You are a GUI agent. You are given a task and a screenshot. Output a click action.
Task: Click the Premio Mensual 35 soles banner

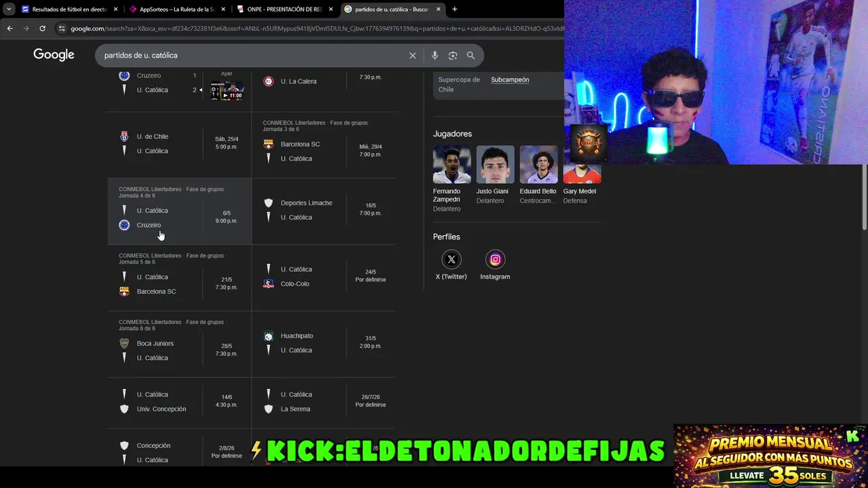[x=770, y=456]
